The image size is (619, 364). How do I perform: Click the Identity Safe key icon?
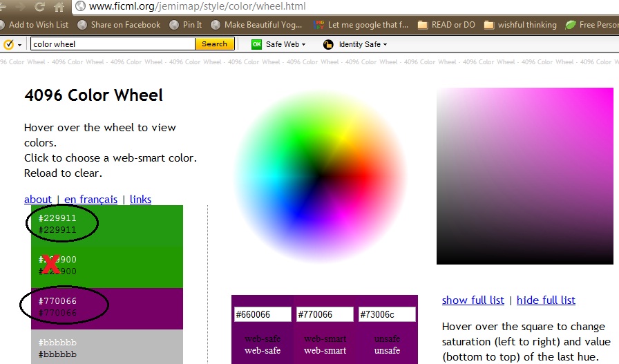[x=328, y=44]
